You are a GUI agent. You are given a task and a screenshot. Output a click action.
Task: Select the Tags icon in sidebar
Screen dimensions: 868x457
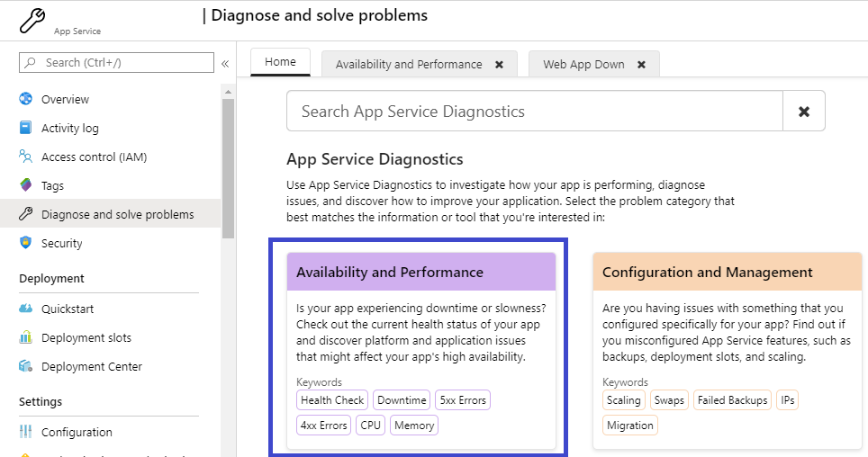pos(26,185)
